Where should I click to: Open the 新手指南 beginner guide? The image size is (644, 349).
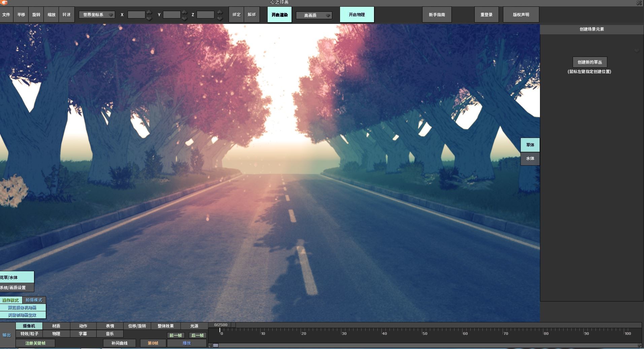coord(437,14)
